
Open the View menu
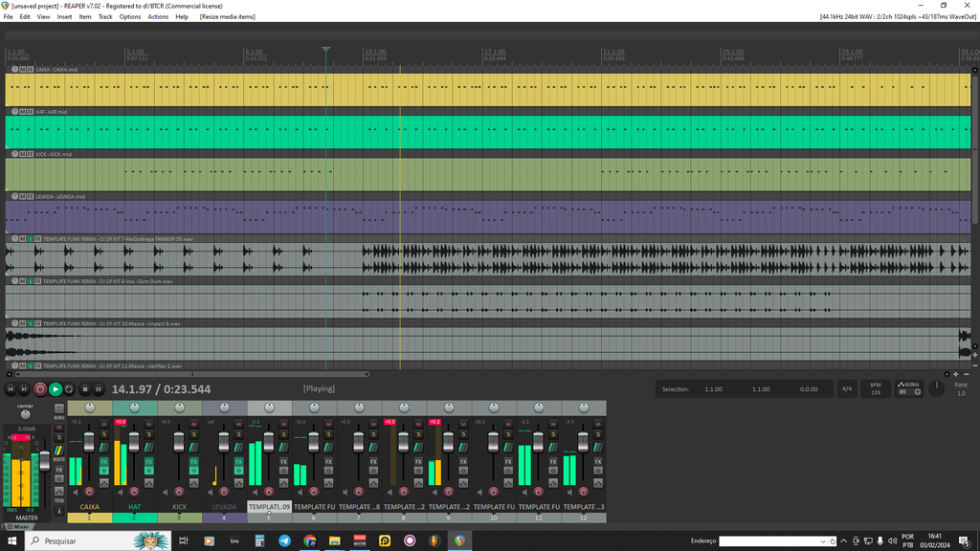[43, 17]
